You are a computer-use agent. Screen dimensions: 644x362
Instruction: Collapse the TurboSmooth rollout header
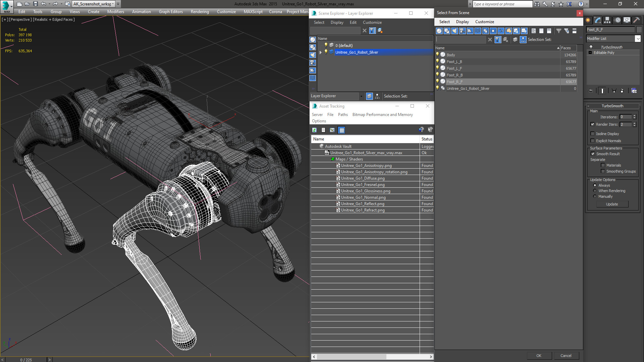[612, 106]
